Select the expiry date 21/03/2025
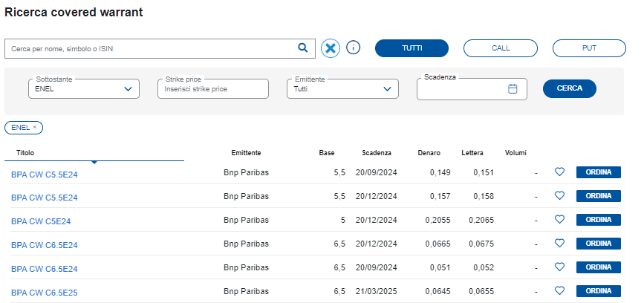Viewport: 644px width, 303px height. coord(376,292)
